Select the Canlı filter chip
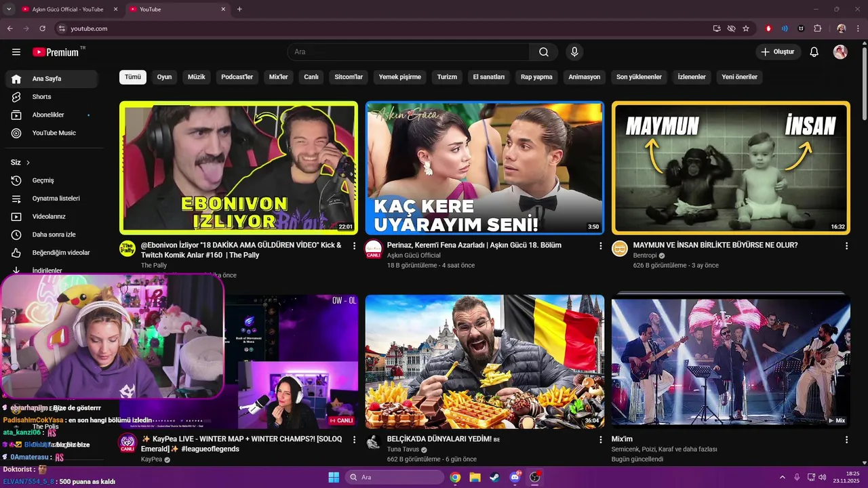The width and height of the screenshot is (868, 488). [x=311, y=77]
